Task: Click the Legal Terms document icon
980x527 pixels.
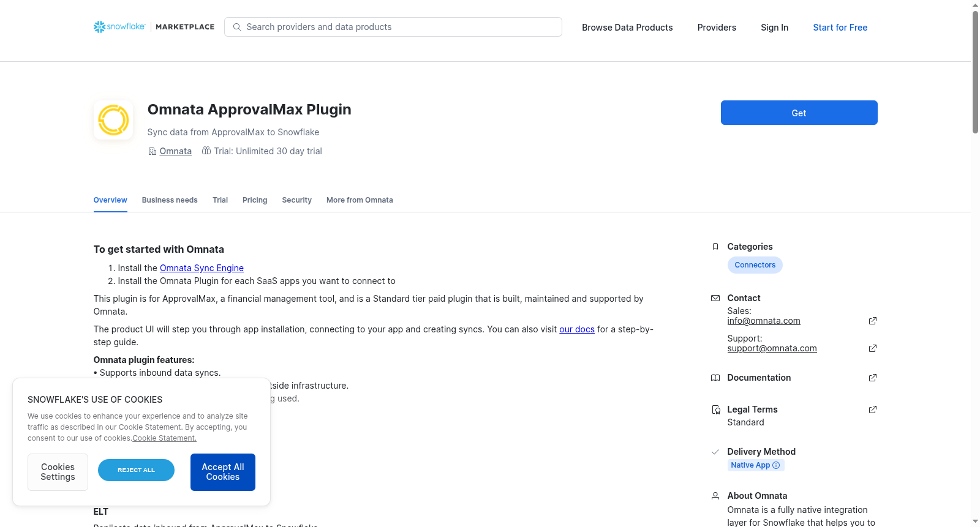Action: [x=715, y=410]
